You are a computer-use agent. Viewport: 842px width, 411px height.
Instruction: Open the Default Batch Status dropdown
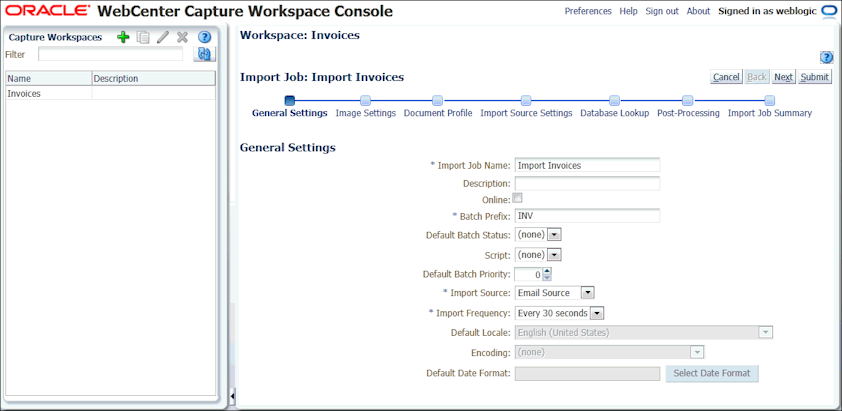tap(556, 235)
